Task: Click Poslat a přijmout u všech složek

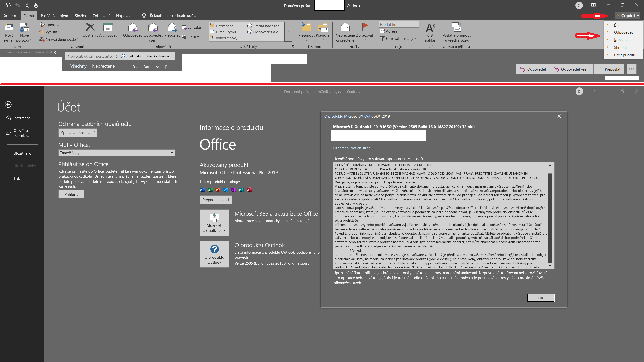Action: click(x=456, y=33)
